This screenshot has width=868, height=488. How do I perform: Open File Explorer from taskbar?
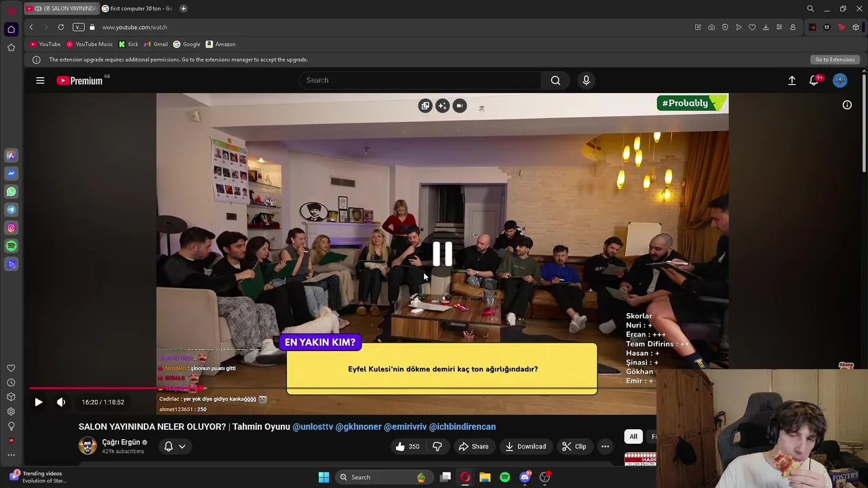pyautogui.click(x=485, y=477)
